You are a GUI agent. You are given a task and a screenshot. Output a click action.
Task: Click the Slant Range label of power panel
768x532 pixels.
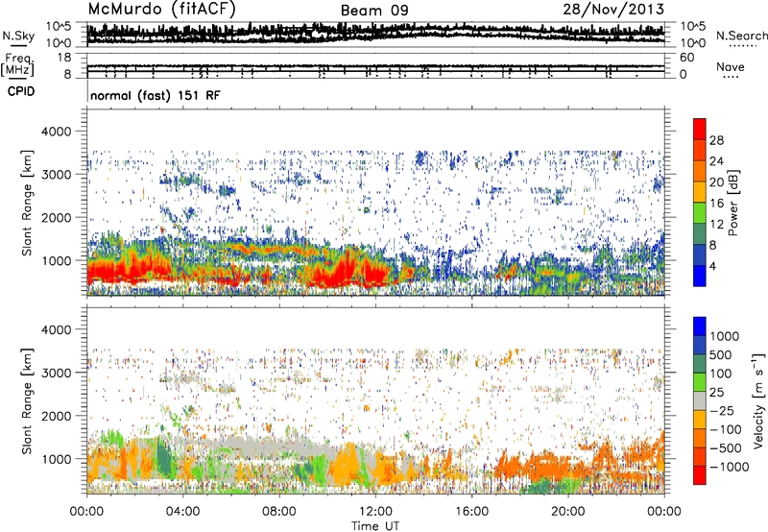27,203
